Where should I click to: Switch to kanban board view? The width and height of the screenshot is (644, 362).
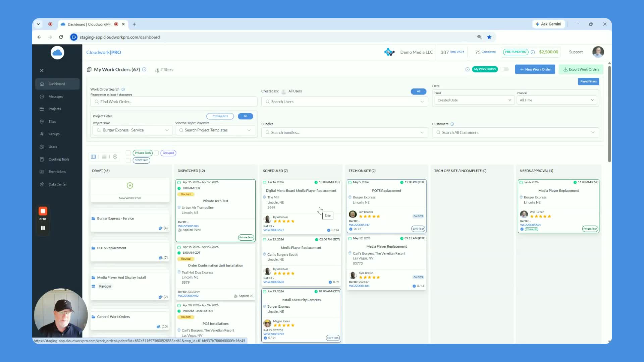tap(93, 157)
